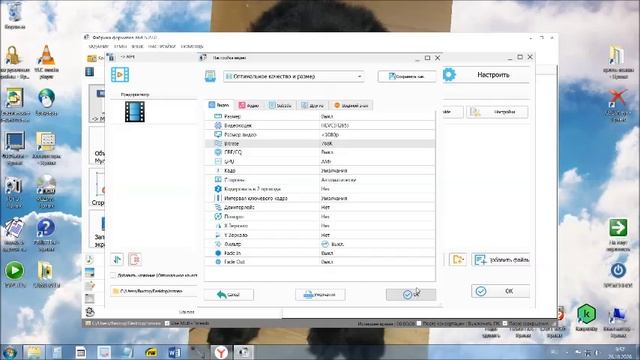
Task: Toggle the Фильтр Выкл. switch value
Action: tap(325, 244)
